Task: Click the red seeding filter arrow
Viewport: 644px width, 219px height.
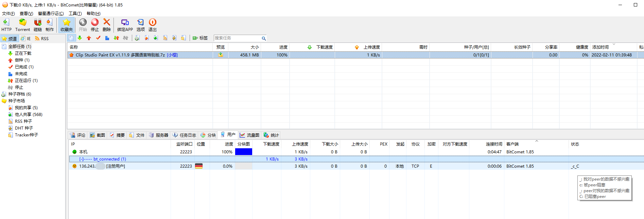Action: point(89,38)
